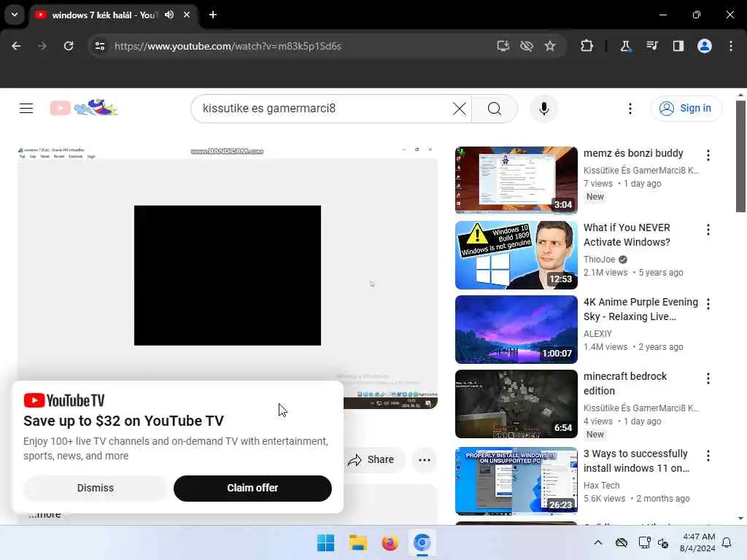Install the YouTube app from the address bar
This screenshot has width=747, height=560.
503,46
